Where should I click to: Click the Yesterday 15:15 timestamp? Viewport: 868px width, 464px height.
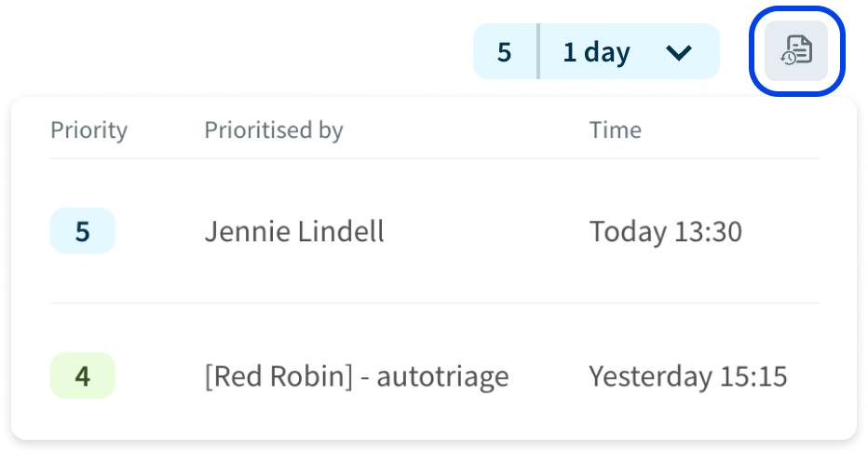[x=687, y=376]
